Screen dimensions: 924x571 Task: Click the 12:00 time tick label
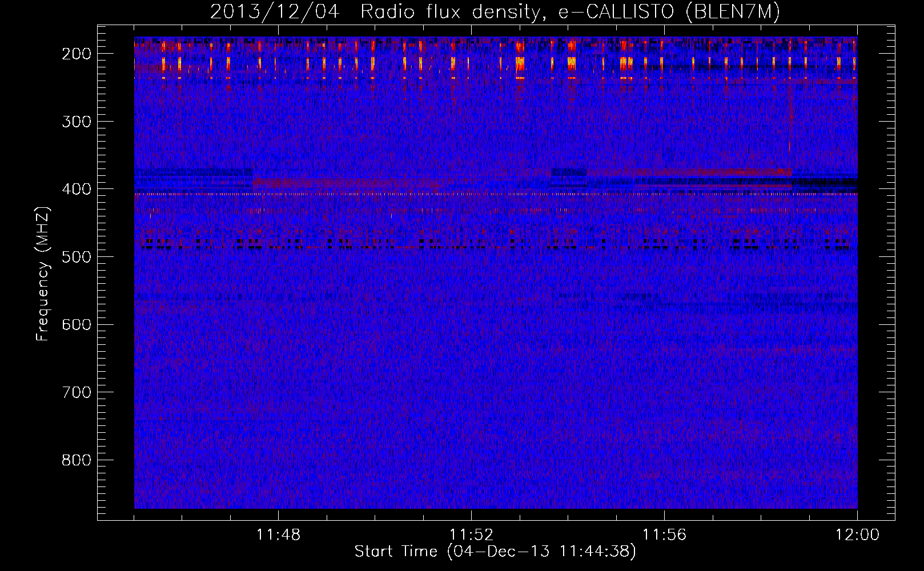857,535
